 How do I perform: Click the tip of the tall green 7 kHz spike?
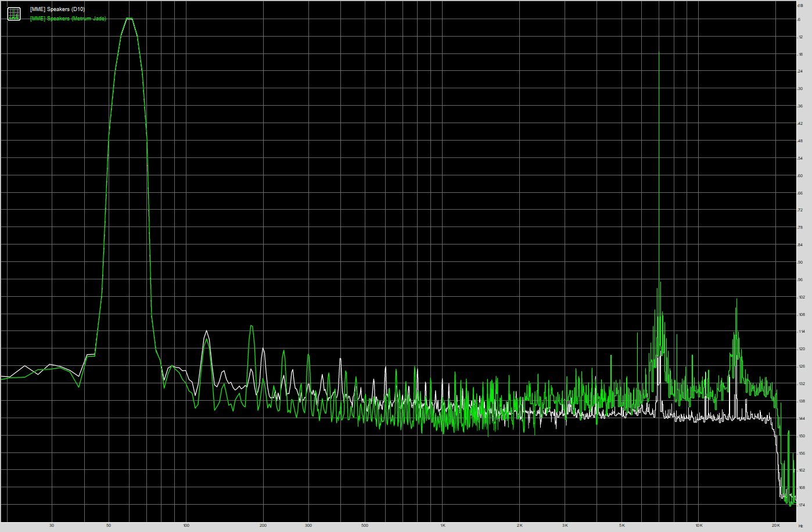[x=659, y=53]
